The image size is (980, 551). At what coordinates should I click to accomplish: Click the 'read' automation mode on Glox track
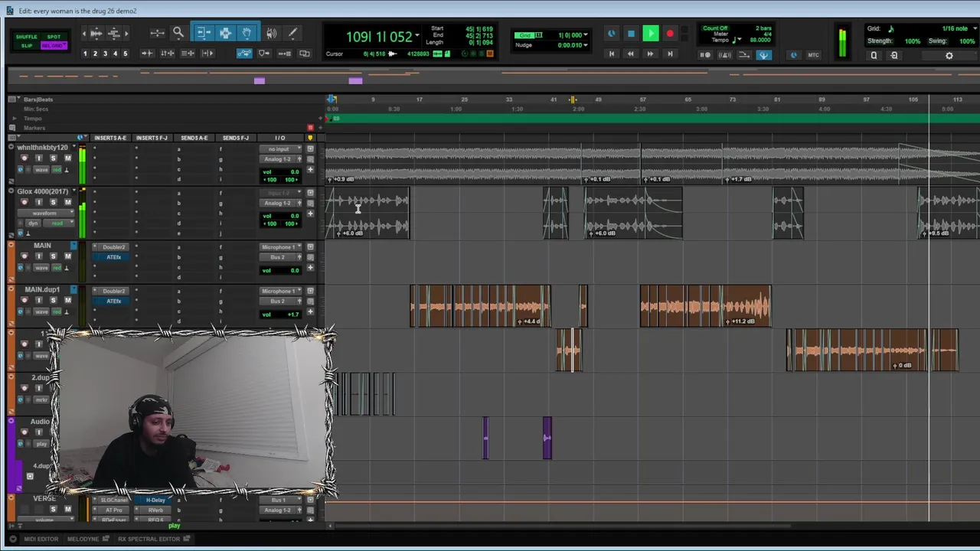57,223
